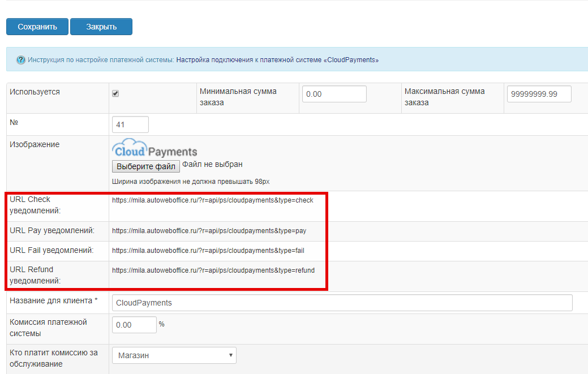Screen dimensions: 588x374
Task: Open the CloudPayments connection setup instruction link
Action: coord(277,59)
